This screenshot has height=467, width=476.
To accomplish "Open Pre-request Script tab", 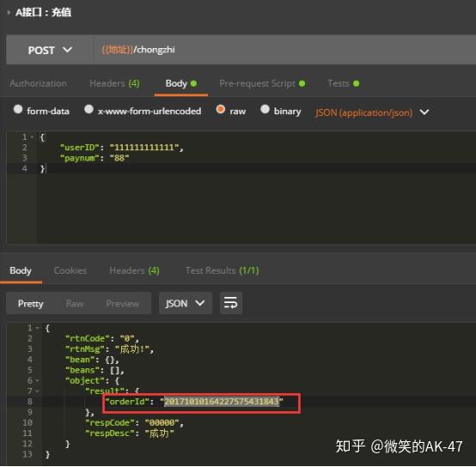I will click(262, 83).
